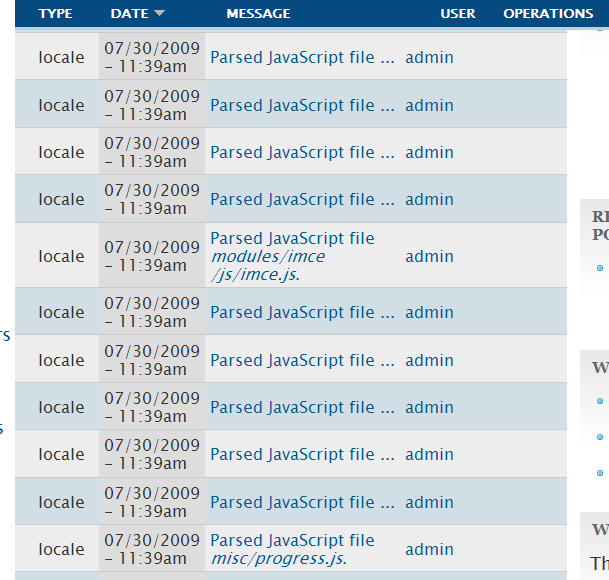609x580 pixels.
Task: Click the sort arrow beside DATE header
Action: 159,13
